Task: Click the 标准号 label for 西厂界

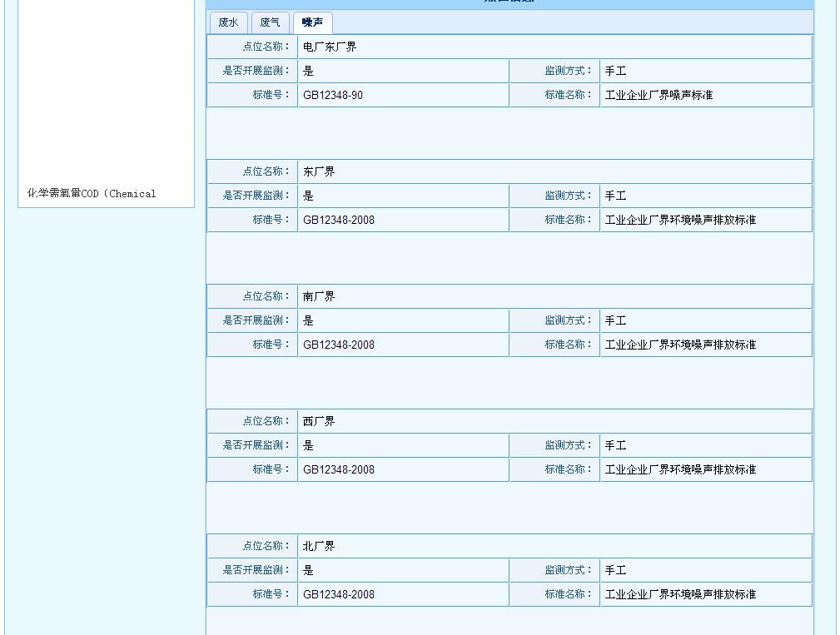Action: click(270, 469)
